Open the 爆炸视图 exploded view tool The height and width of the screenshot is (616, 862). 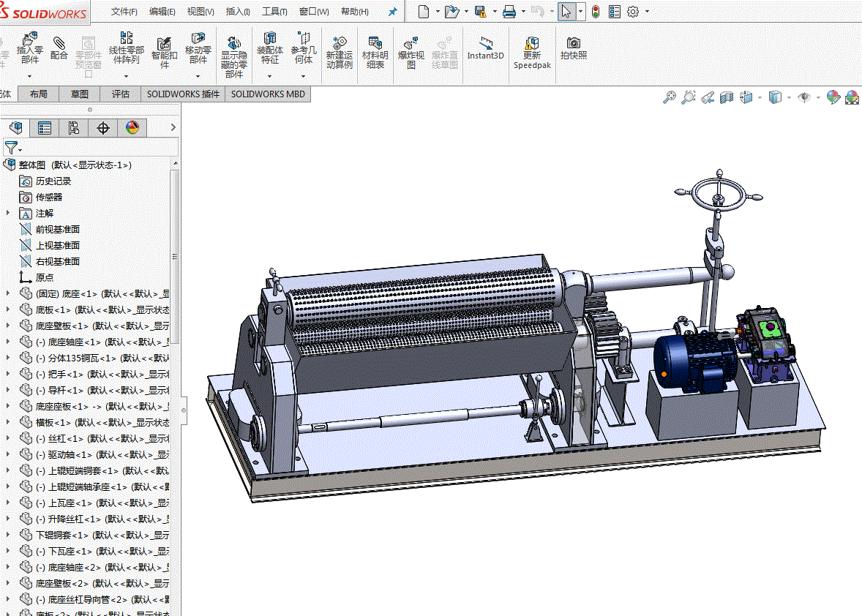click(x=411, y=44)
